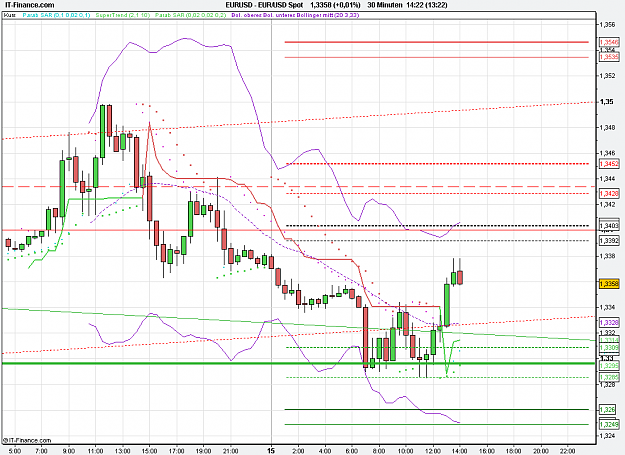
Task: Click the bold 1,35 axis value
Action: pyautogui.click(x=607, y=102)
